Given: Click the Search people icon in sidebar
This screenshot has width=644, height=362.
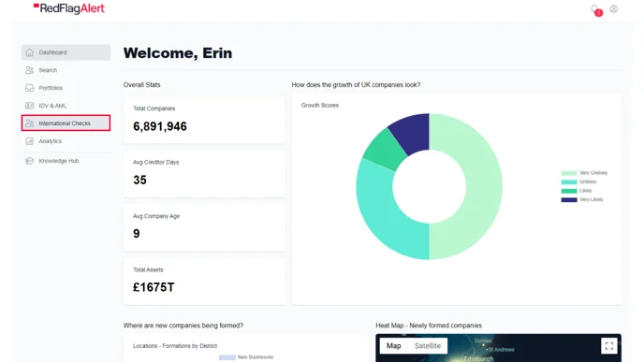Looking at the screenshot, I should (30, 70).
